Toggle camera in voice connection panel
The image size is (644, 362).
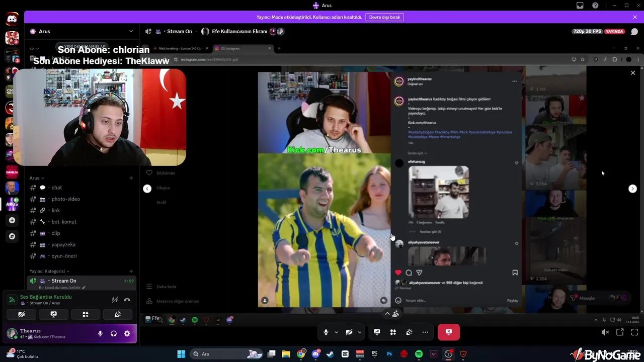pyautogui.click(x=21, y=314)
